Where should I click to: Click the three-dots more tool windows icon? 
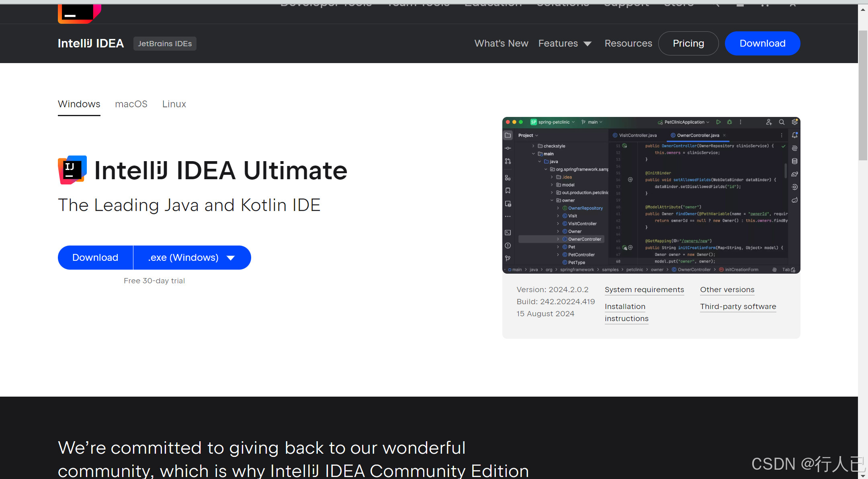(508, 217)
